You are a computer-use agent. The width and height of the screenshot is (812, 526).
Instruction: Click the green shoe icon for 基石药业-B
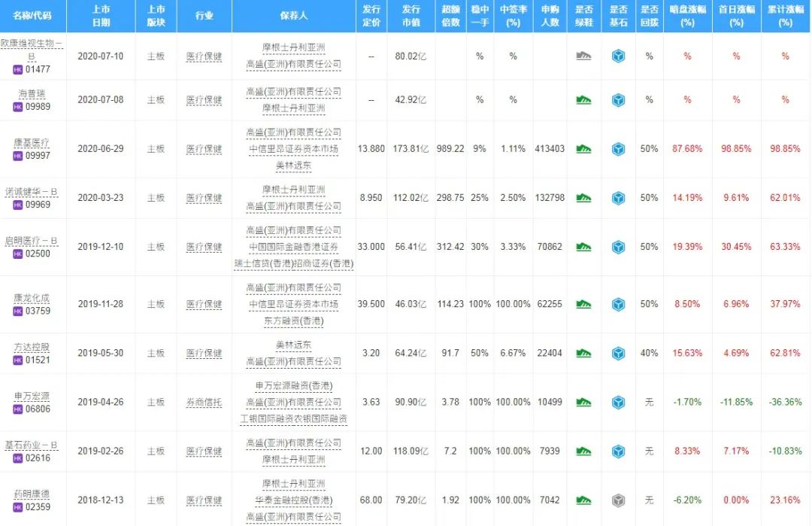[583, 452]
